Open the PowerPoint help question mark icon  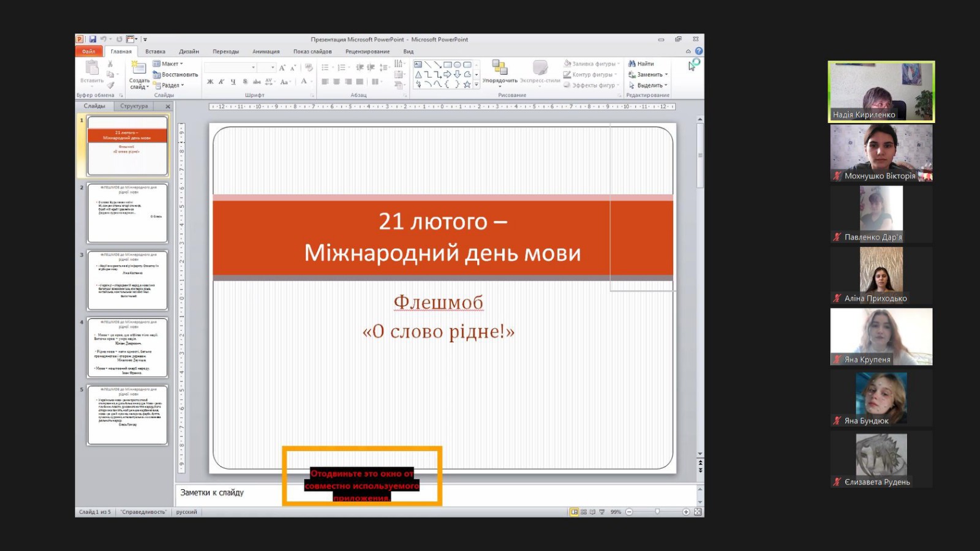pos(699,51)
